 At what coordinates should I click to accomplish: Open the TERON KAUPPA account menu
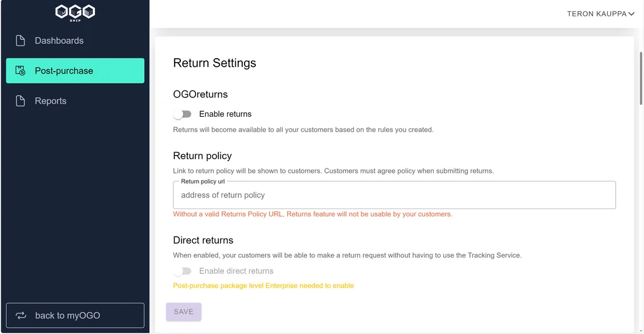(600, 14)
